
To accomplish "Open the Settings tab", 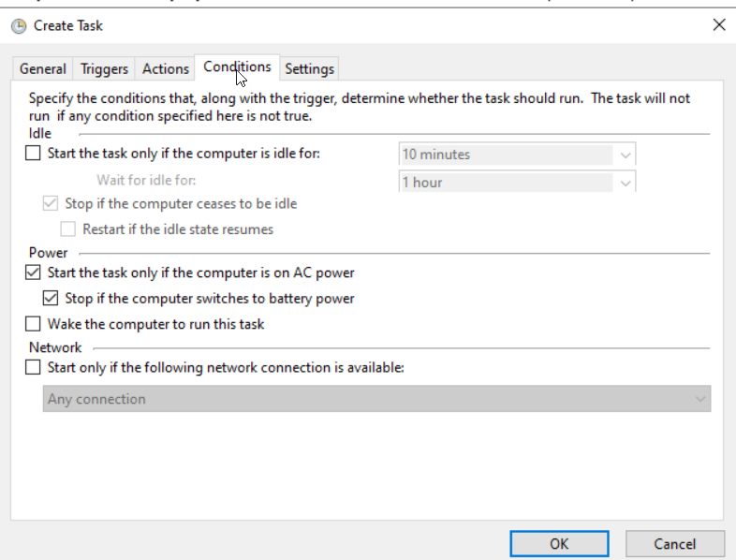I will coord(310,69).
